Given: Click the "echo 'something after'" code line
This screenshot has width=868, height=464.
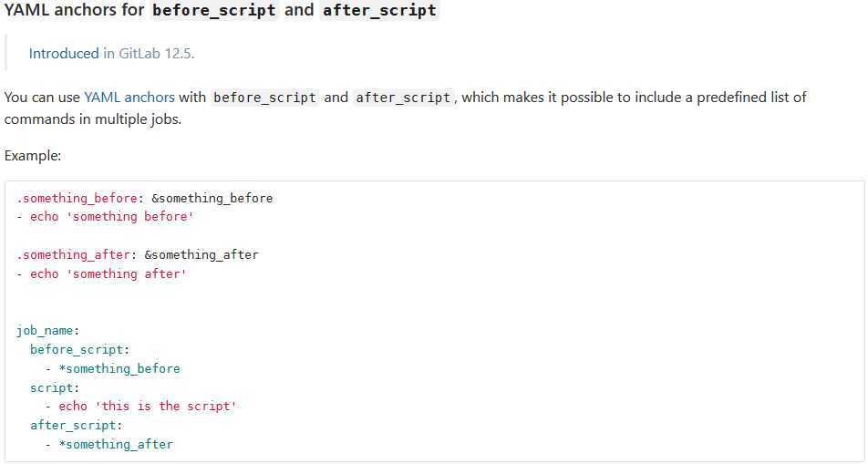Looking at the screenshot, I should tap(107, 273).
